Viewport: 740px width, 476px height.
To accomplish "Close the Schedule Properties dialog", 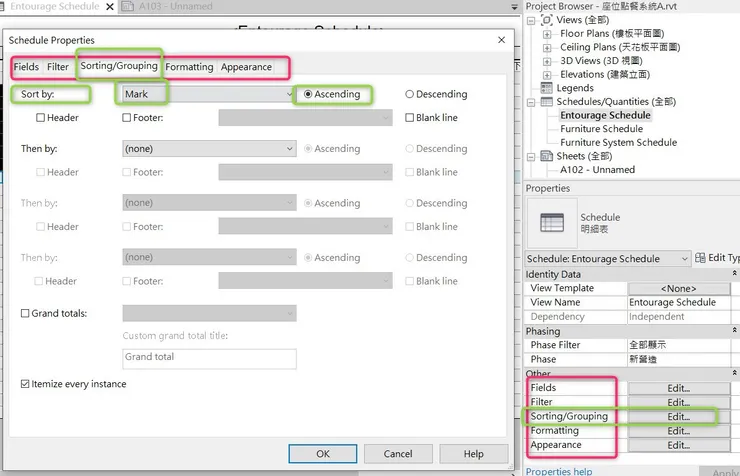I will coord(501,40).
